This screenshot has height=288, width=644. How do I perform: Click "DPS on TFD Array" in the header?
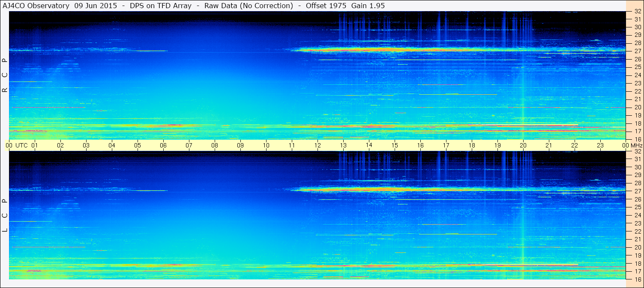161,6
